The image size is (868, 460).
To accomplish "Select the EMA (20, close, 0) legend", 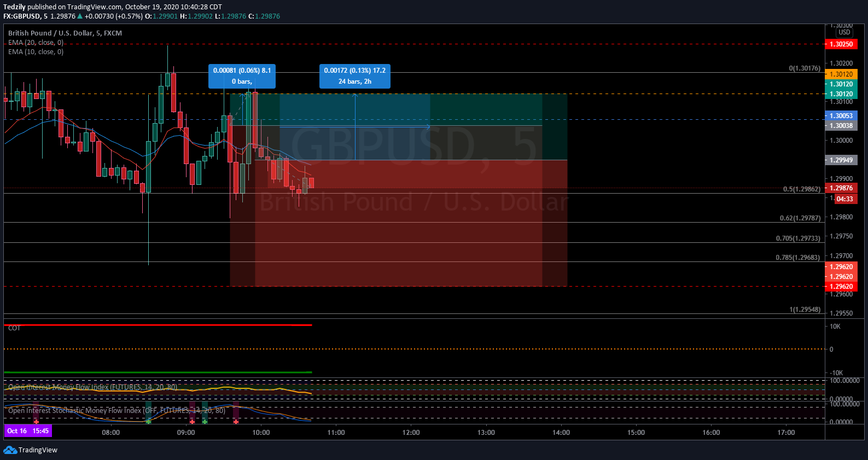I will coord(36,43).
